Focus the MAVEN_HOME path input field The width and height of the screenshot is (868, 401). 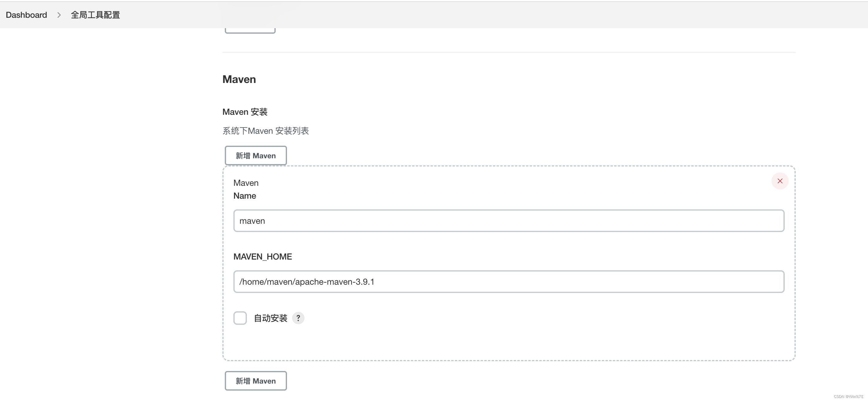click(x=508, y=282)
